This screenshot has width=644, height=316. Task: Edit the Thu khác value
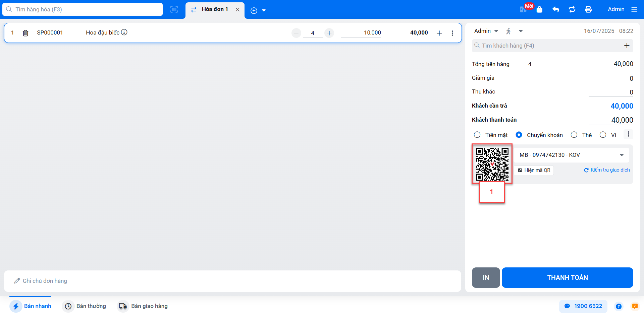[611, 92]
